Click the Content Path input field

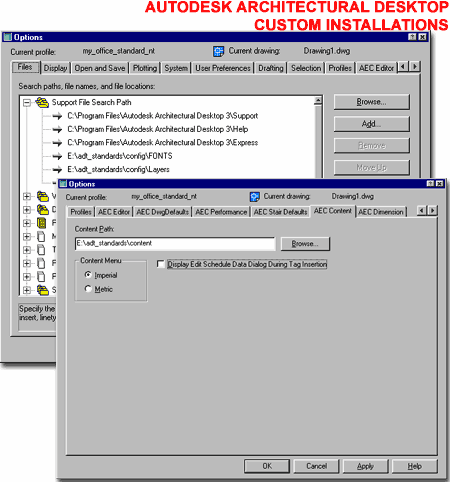(175, 244)
